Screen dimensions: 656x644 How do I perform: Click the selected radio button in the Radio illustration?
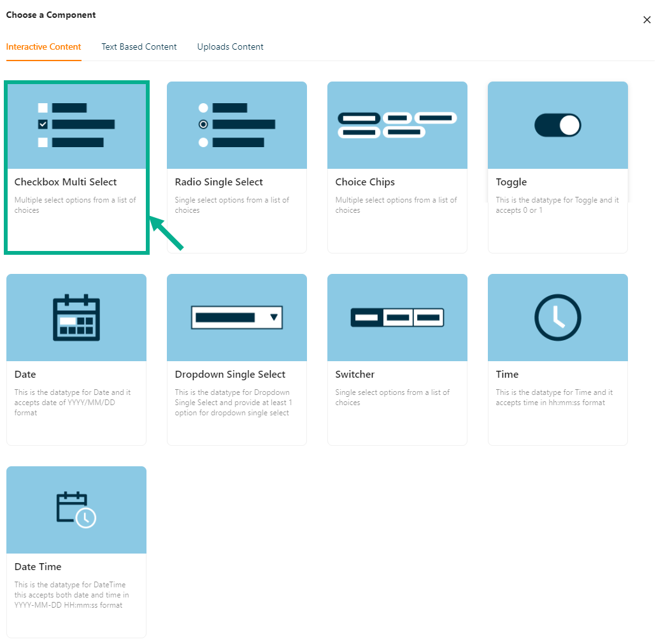click(204, 125)
